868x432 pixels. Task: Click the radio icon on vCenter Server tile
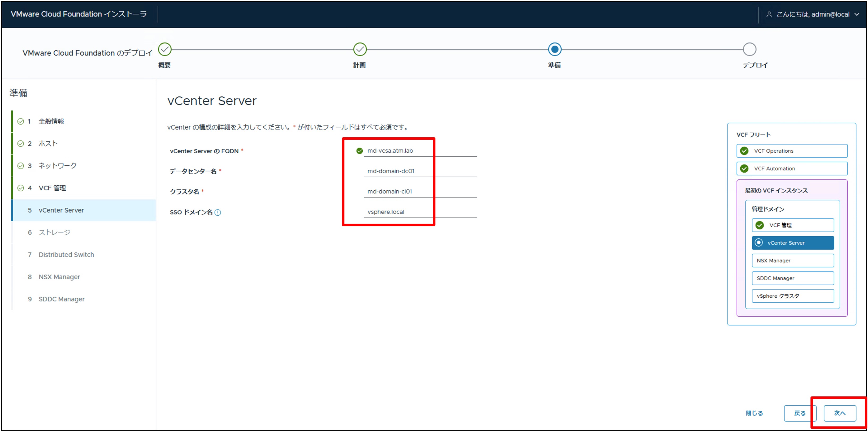click(x=759, y=243)
